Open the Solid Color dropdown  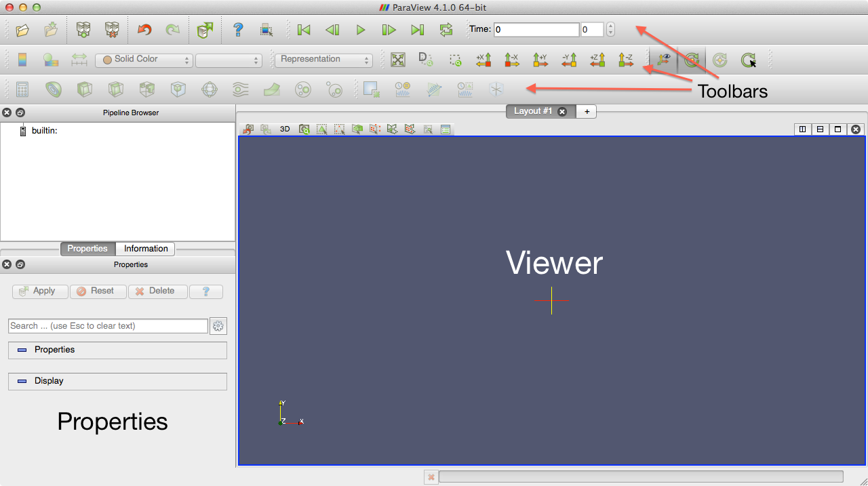[x=144, y=60]
